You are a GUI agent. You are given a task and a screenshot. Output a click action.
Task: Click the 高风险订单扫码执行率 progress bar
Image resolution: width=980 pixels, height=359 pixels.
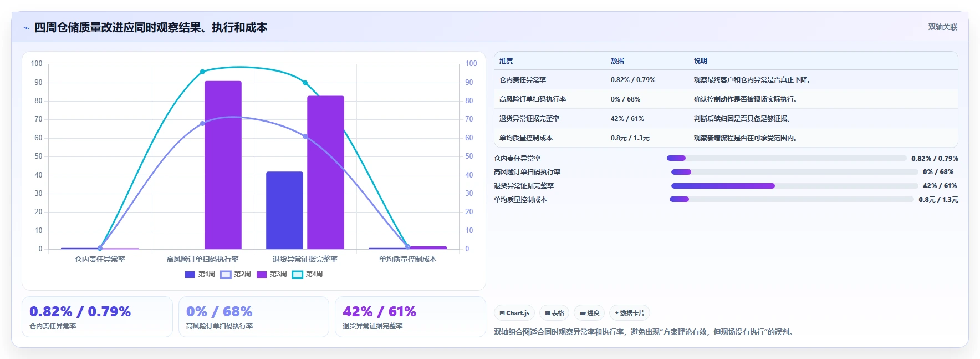(795, 172)
